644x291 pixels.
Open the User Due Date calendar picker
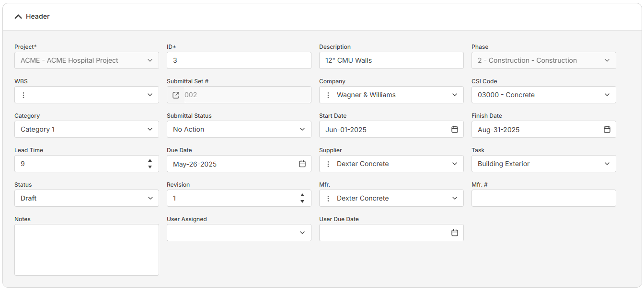point(455,233)
